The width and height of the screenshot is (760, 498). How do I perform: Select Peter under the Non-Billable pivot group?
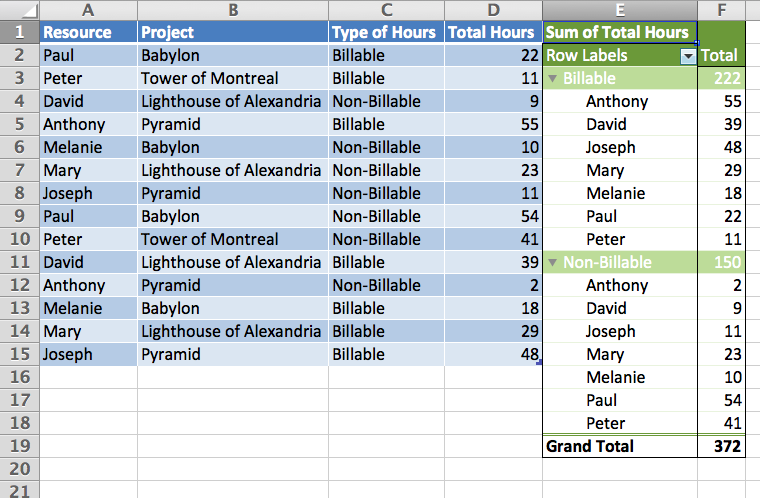pos(620,423)
